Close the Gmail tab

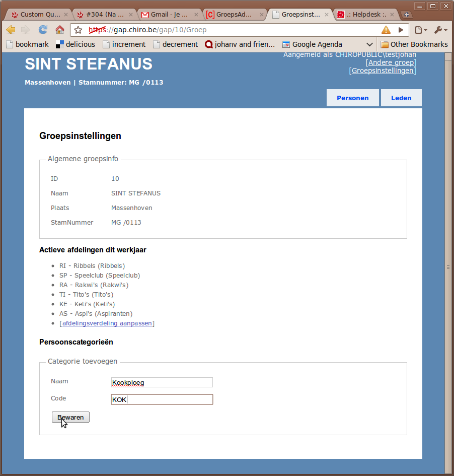pos(196,15)
